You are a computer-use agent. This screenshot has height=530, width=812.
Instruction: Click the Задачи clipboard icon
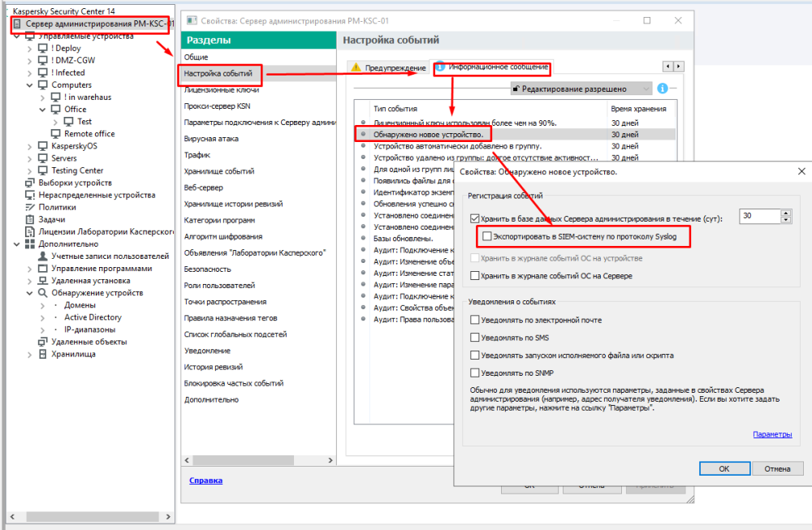(30, 219)
